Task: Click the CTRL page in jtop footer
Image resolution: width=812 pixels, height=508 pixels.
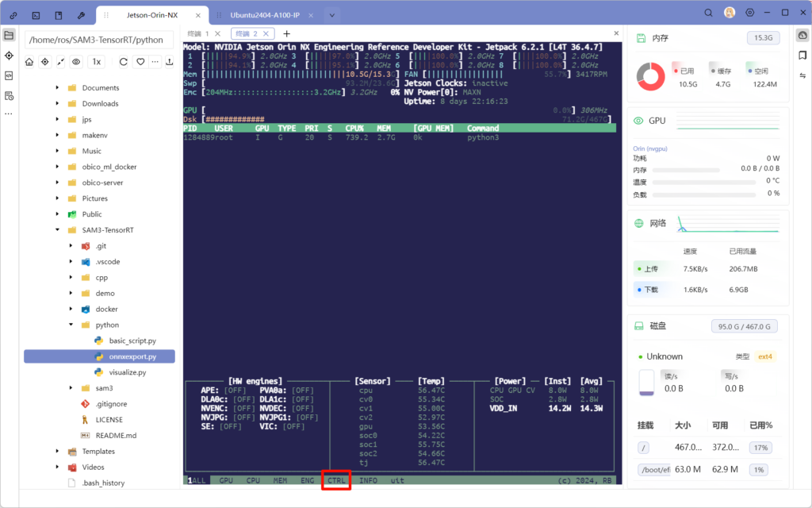Action: coord(336,481)
